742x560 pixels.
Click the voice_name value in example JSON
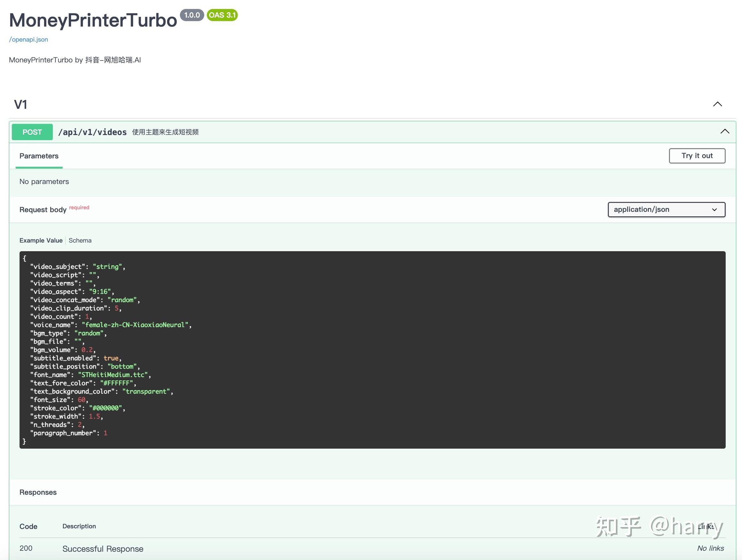[135, 325]
